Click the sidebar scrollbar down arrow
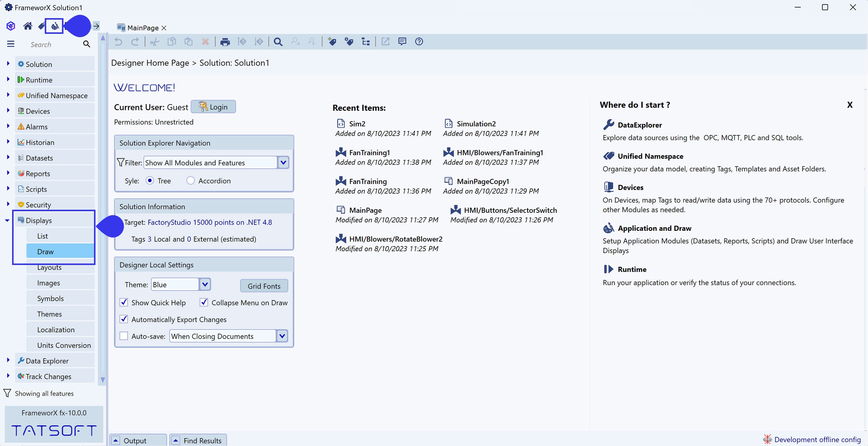868x446 pixels. [x=103, y=380]
